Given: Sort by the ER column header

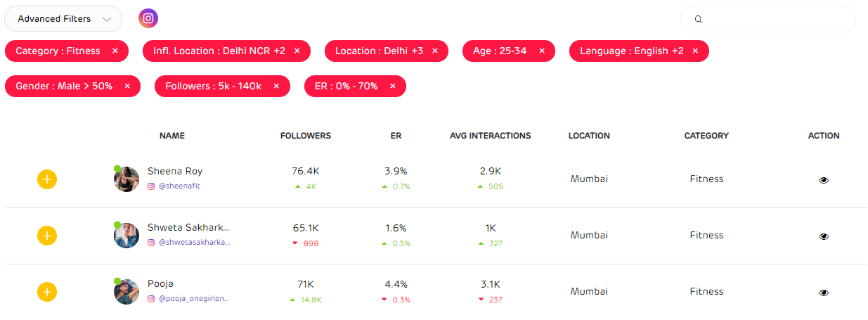Looking at the screenshot, I should (396, 136).
